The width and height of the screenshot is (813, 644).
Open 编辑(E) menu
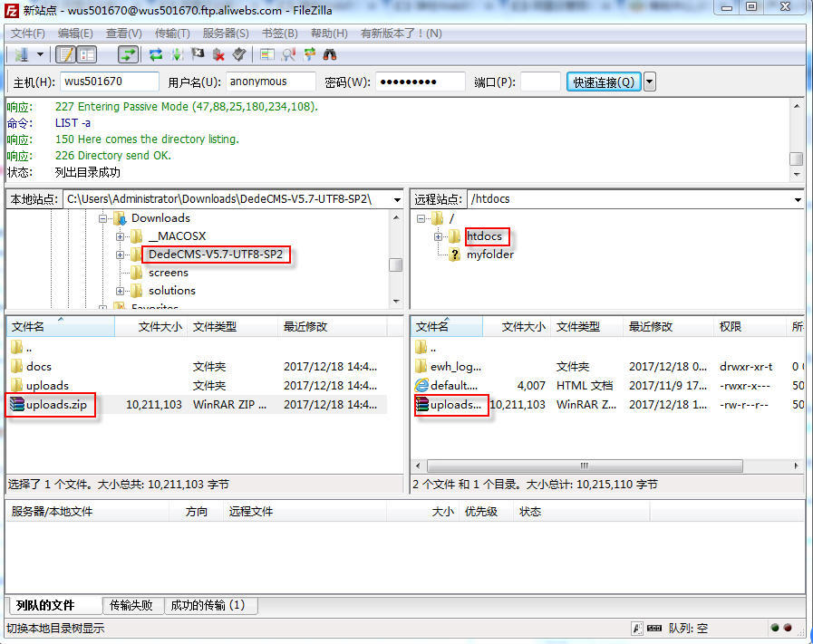click(x=75, y=34)
